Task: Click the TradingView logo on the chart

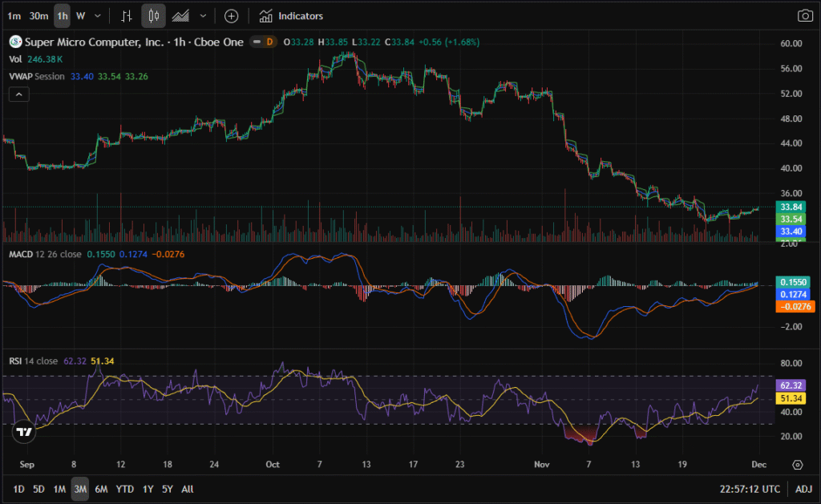Action: point(25,432)
